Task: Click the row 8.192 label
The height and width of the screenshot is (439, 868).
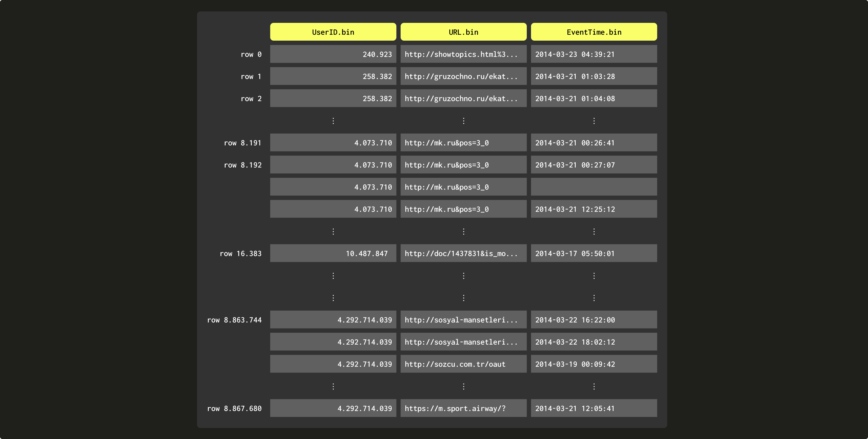Action: (x=243, y=165)
